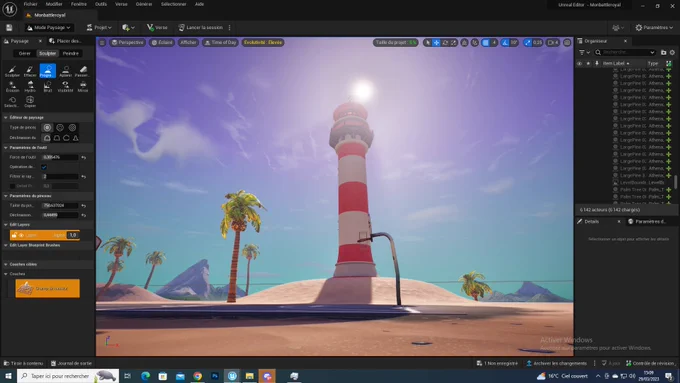The width and height of the screenshot is (680, 383).
Task: Toggle the Layer lock icon
Action: [14, 235]
